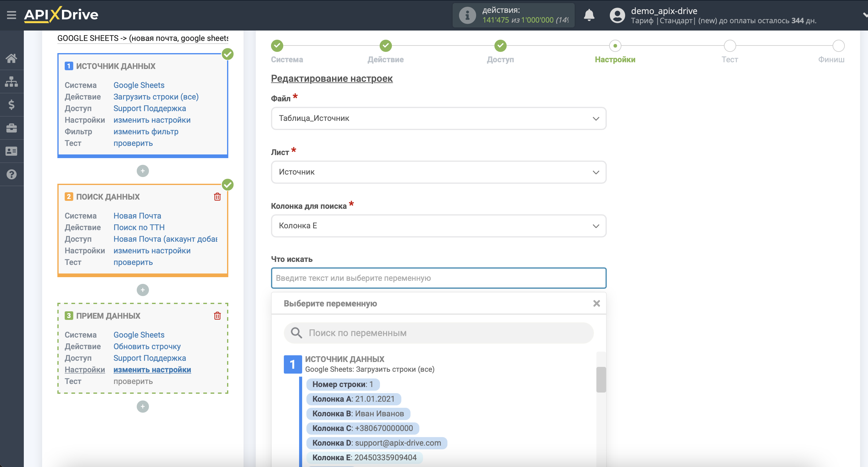This screenshot has height=467, width=868.
Task: Add step after ПРИЕМ ДАННЫХ block
Action: pos(143,406)
